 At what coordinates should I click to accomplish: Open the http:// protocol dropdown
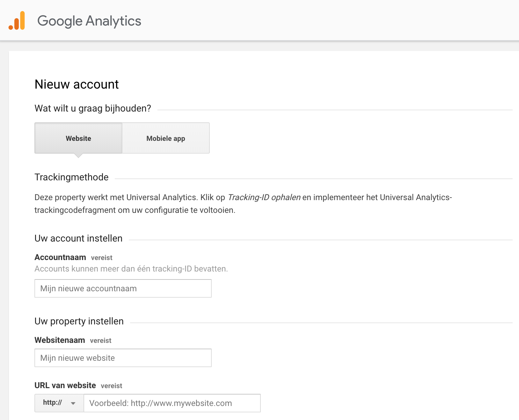tap(59, 403)
